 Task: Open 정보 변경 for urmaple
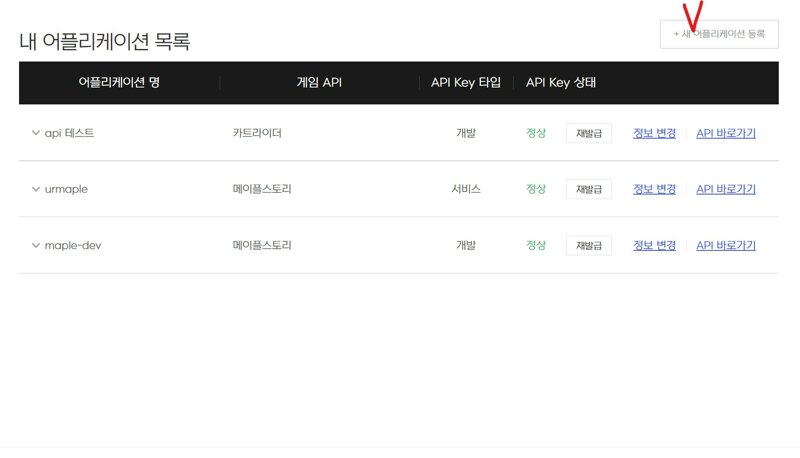655,189
